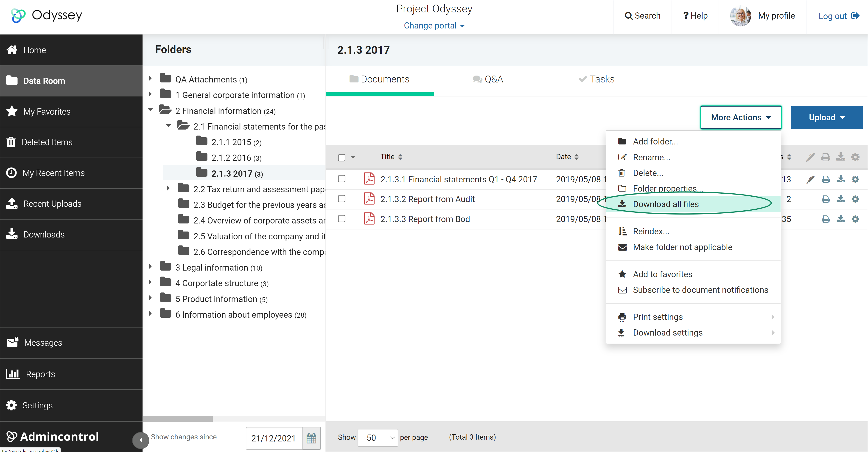
Task: Print Report from Audit document
Action: tap(826, 199)
